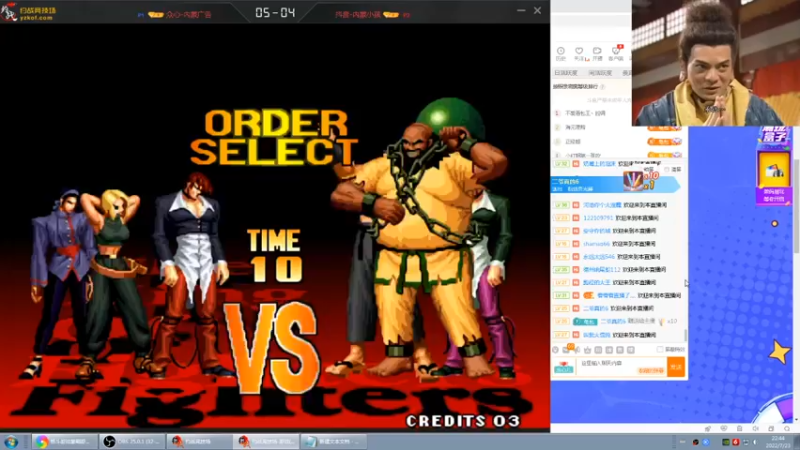Click the red tray icon in system tray
The height and width of the screenshot is (450, 800).
point(736,442)
